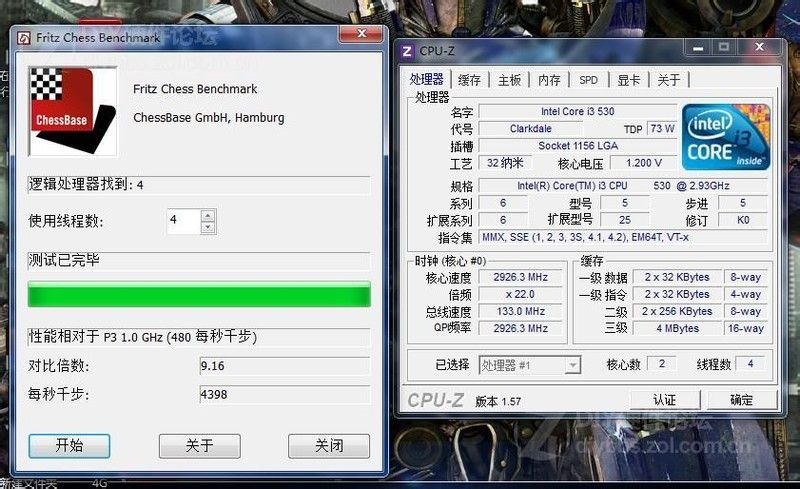This screenshot has width=800, height=489.
Task: Click the 认证 validate button
Action: tap(665, 400)
